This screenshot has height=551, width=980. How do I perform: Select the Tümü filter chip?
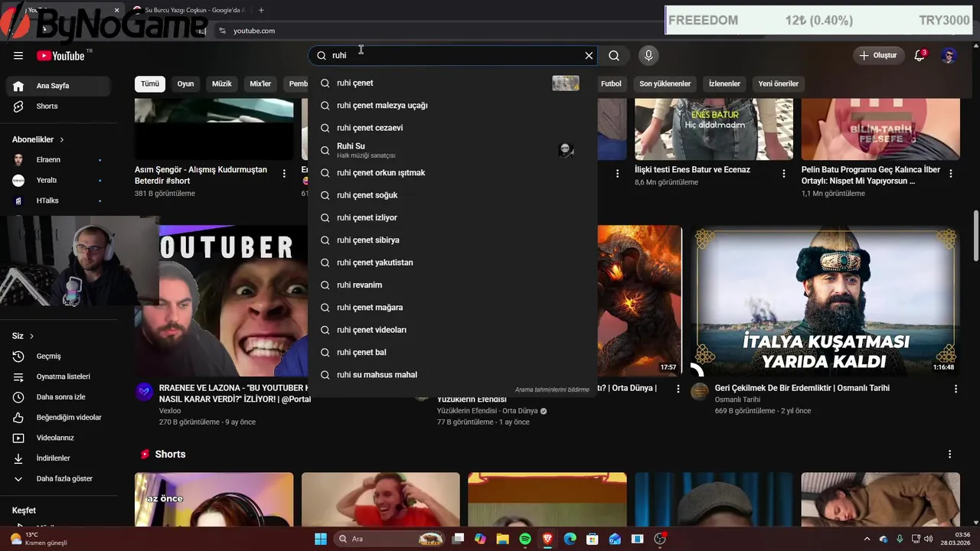click(150, 83)
